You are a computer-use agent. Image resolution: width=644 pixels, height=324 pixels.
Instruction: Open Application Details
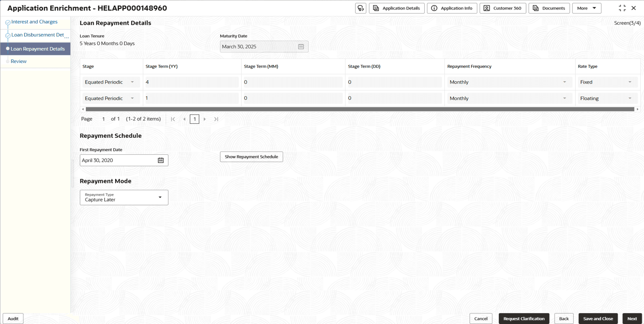click(x=397, y=8)
